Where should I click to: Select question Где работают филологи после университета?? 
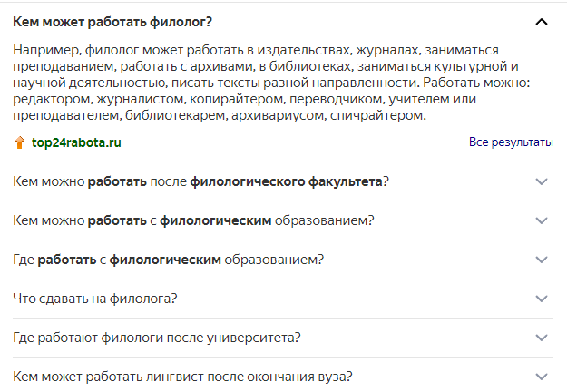157,338
